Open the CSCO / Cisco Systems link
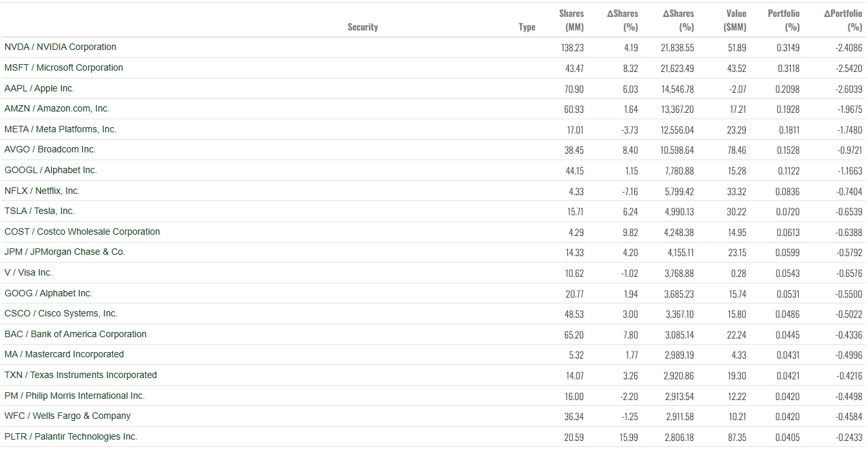This screenshot has width=868, height=450. tap(61, 314)
